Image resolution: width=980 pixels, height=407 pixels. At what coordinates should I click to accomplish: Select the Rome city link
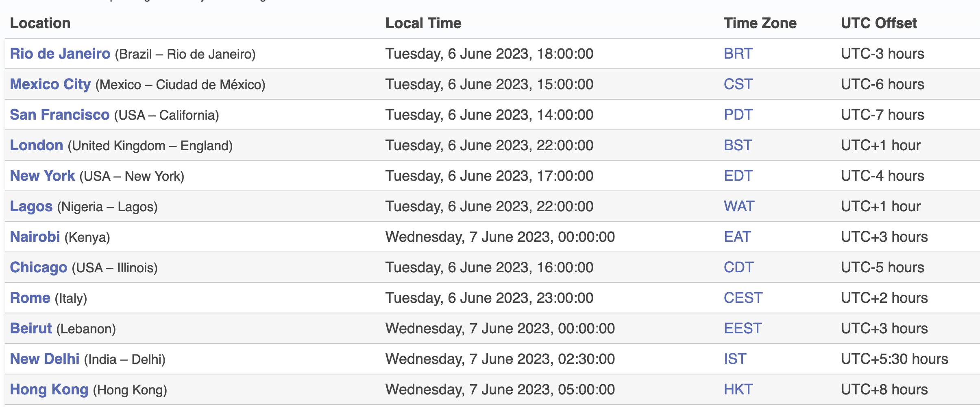30,298
